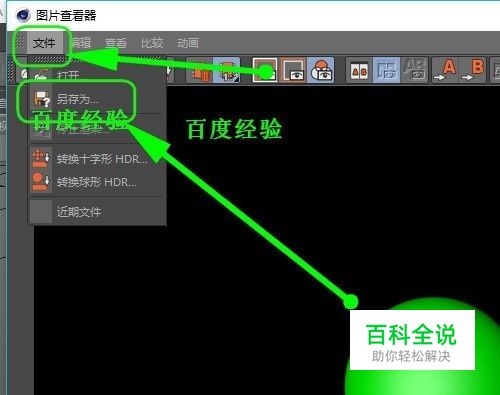
Task: Click the Set as B icon
Action: click(473, 70)
